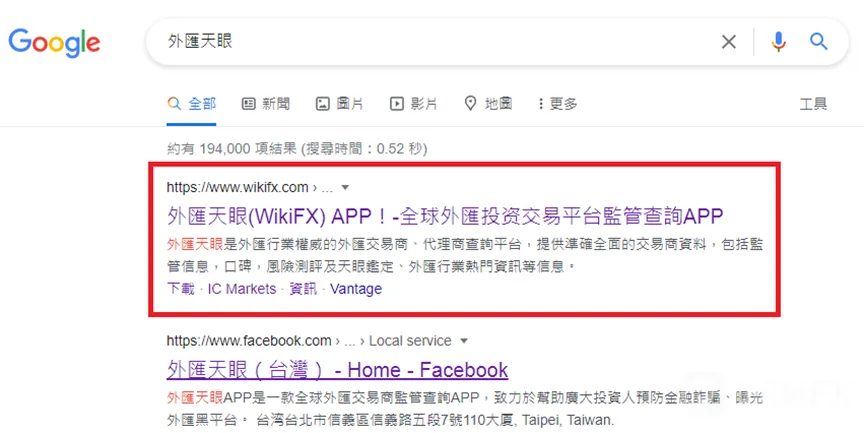Open the Vantage sitelink
864x433 pixels.
(x=356, y=289)
